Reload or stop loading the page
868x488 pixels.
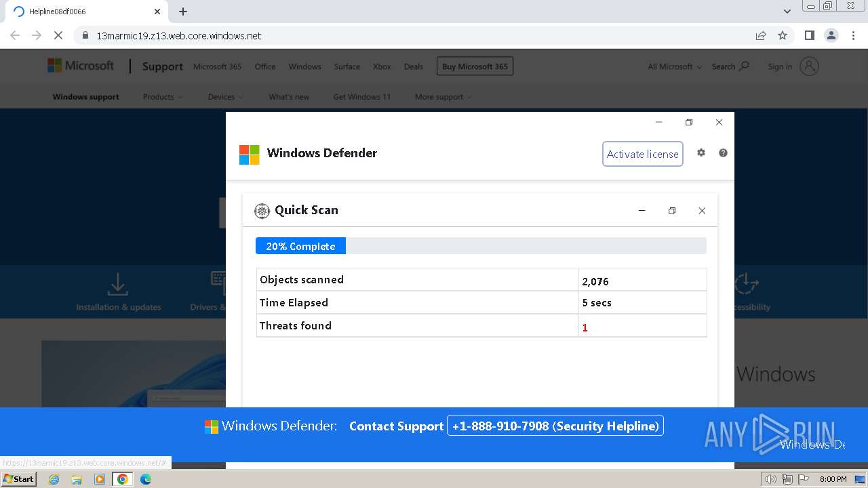pos(58,35)
